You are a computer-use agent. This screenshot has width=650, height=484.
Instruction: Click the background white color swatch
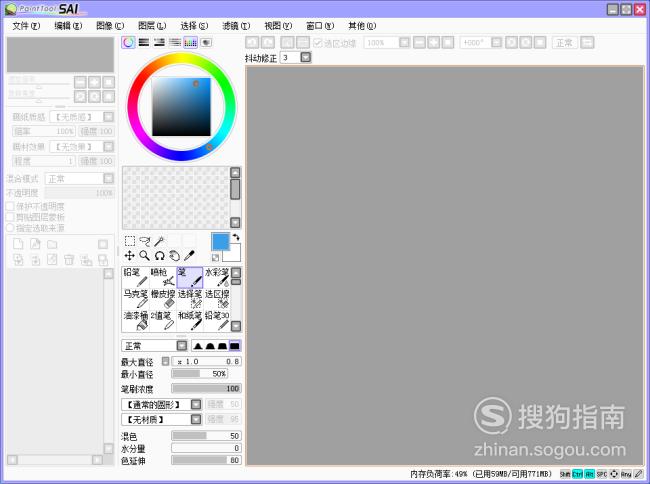(234, 255)
